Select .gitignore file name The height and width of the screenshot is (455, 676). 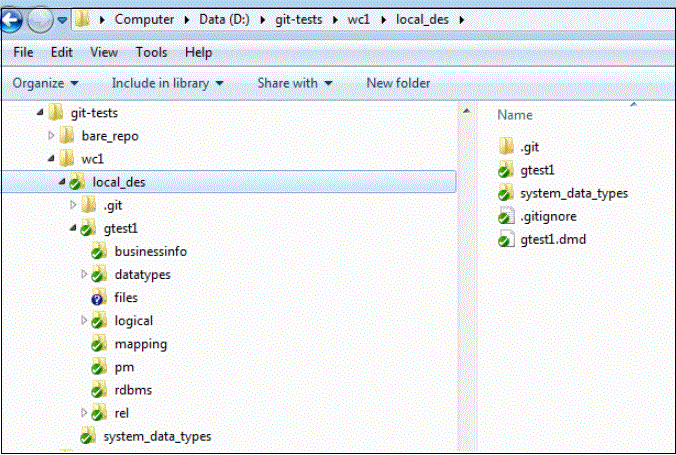pyautogui.click(x=548, y=216)
